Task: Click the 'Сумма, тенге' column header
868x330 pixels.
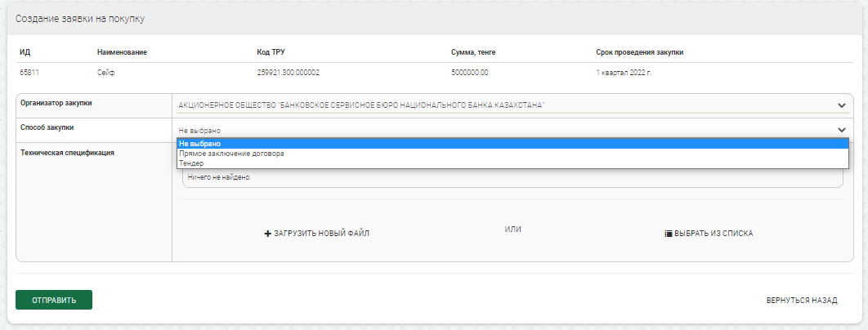Action: pyautogui.click(x=473, y=52)
